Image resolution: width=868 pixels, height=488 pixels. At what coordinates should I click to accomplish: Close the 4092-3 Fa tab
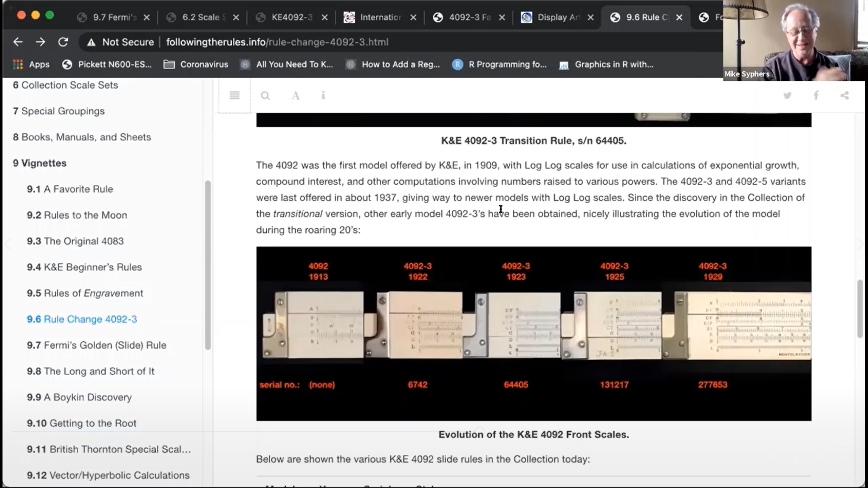[x=502, y=17]
